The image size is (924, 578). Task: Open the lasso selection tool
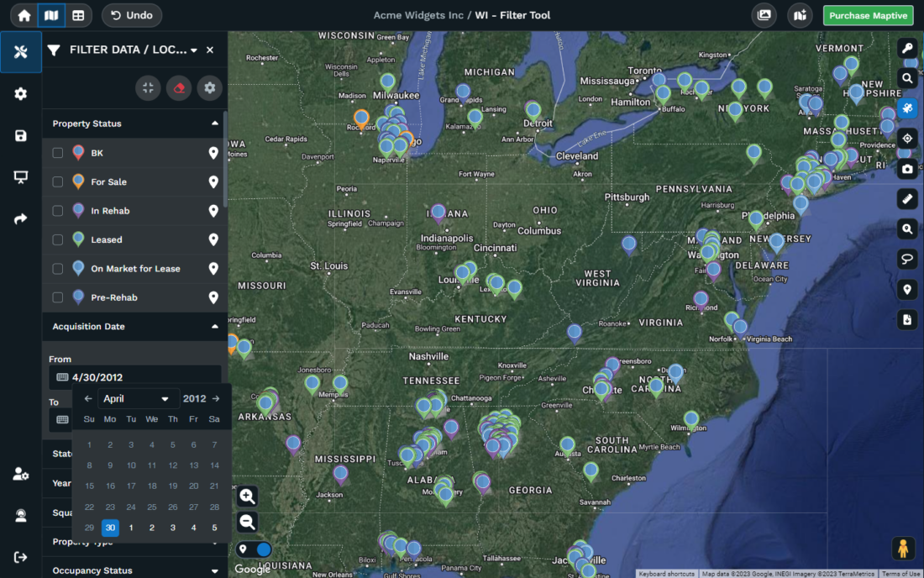tap(907, 259)
